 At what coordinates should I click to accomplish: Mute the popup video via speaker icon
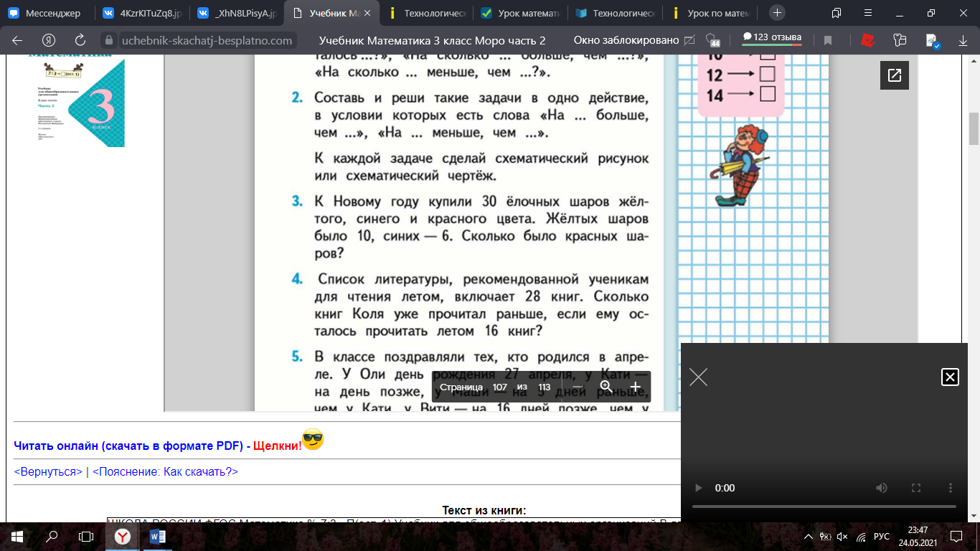tap(882, 488)
